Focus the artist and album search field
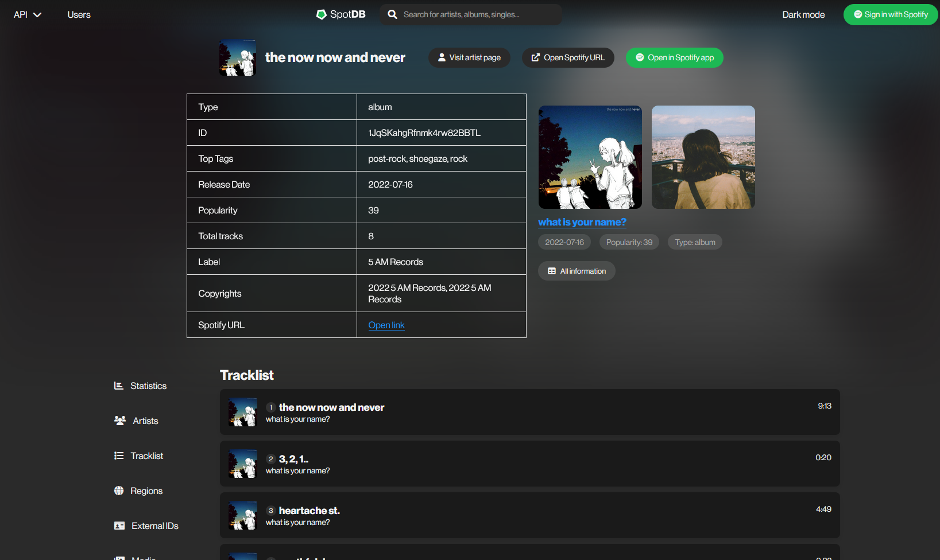 click(x=471, y=14)
